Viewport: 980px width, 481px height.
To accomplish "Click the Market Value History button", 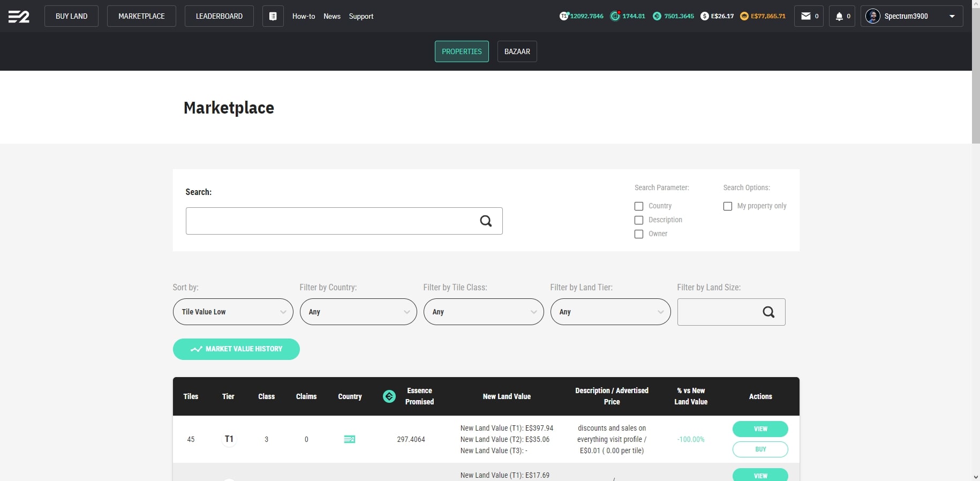I will [236, 349].
